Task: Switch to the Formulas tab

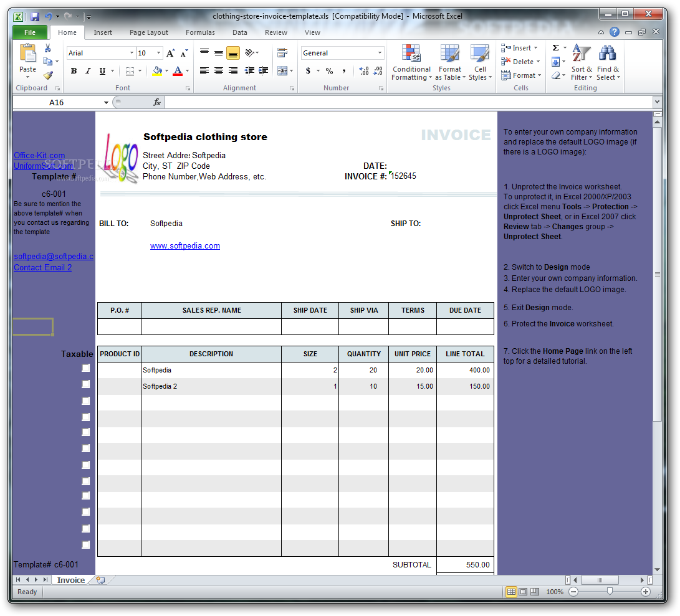Action: click(200, 32)
